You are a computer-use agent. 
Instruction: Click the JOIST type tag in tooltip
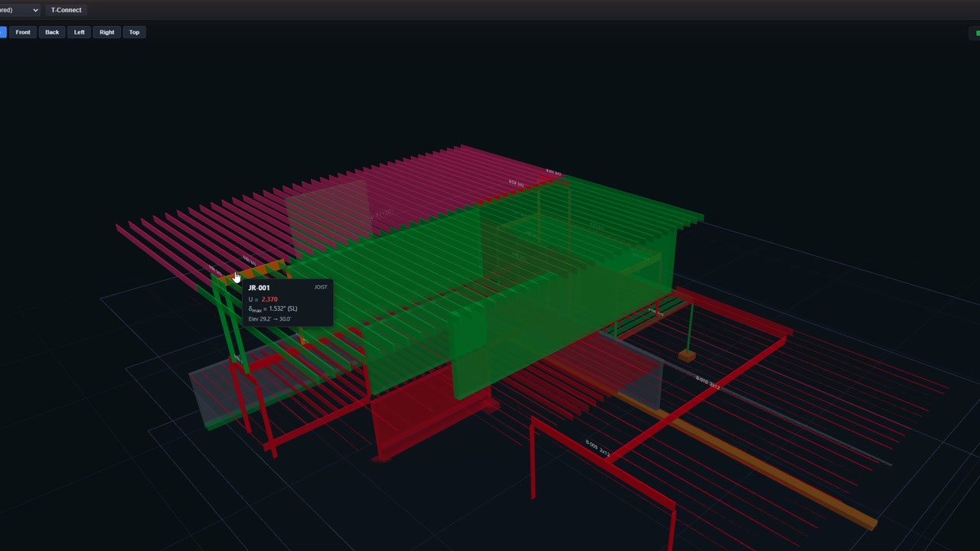tap(321, 287)
